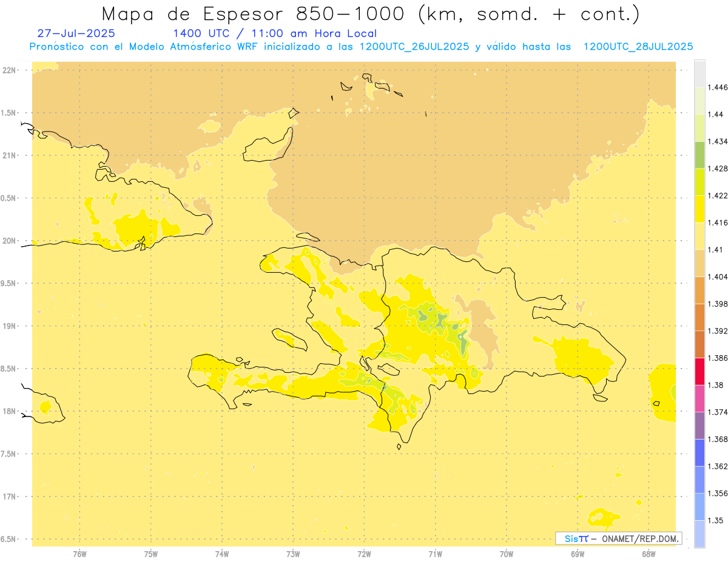Click the longitude label 68W
The height and width of the screenshot is (562, 728).
pos(649,554)
